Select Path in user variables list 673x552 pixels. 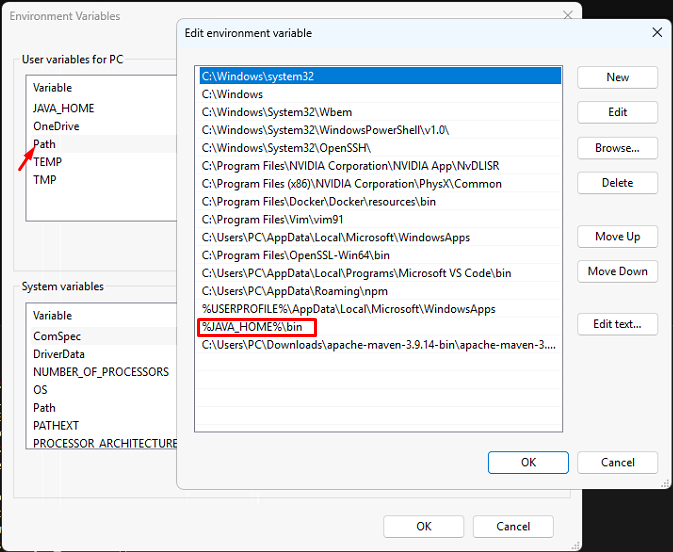(45, 144)
